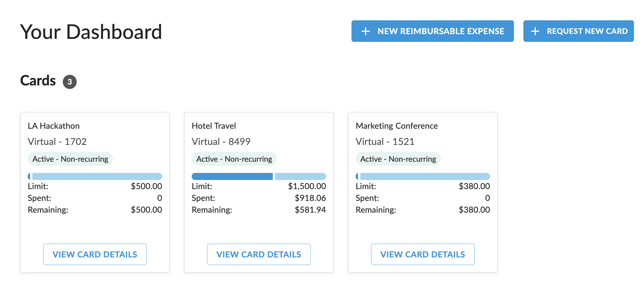
Task: Click the Hotel Travel Active - Non-recurring status badge
Action: (x=234, y=159)
